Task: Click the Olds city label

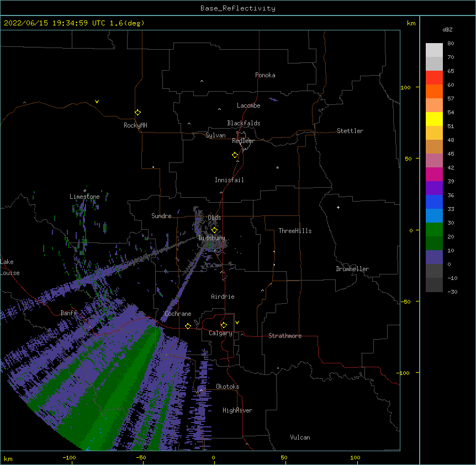Action: coord(214,218)
